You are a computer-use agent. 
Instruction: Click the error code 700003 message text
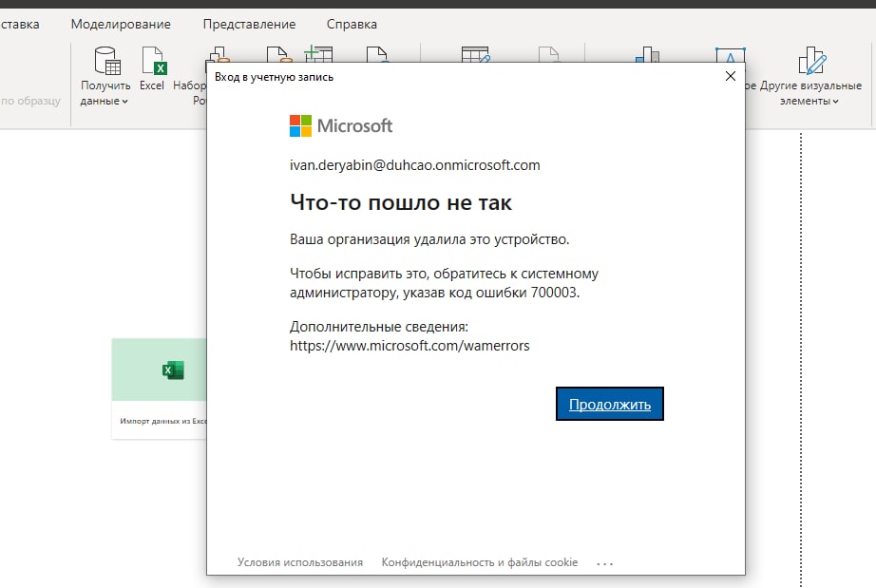pyautogui.click(x=444, y=283)
